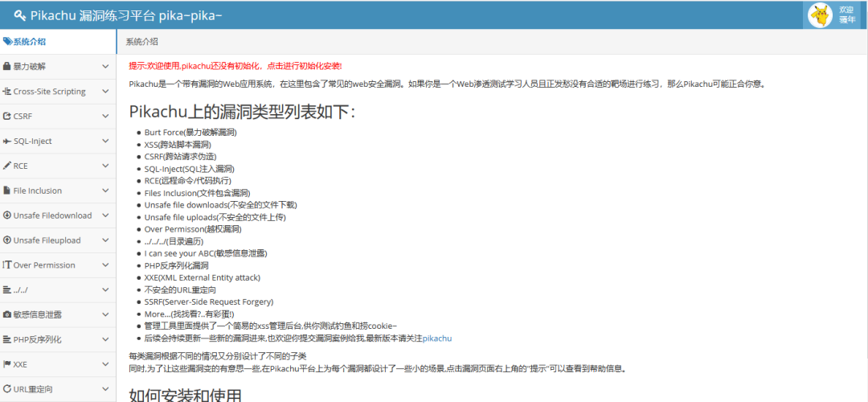Click the CSRF share icon
The height and width of the screenshot is (402, 868).
pyautogui.click(x=6, y=117)
